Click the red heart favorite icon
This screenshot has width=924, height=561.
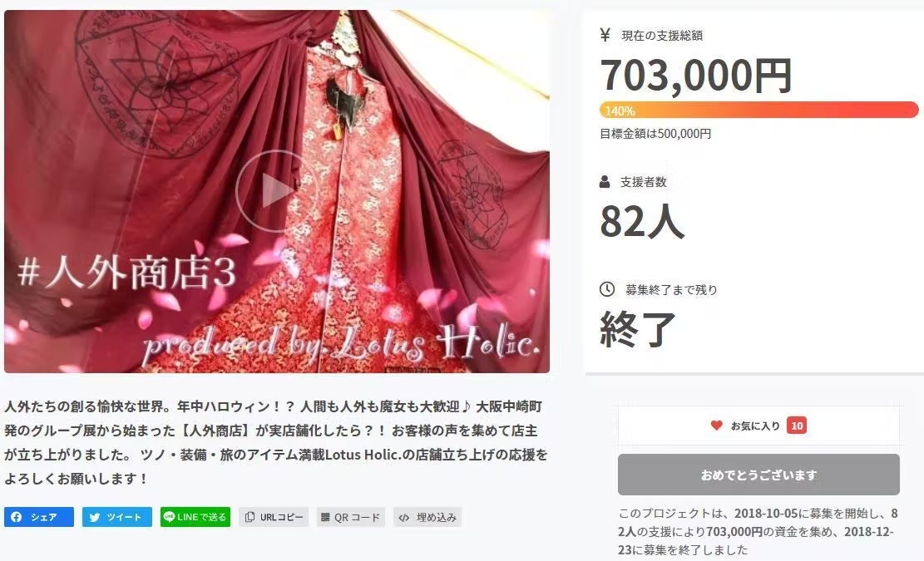pyautogui.click(x=716, y=425)
